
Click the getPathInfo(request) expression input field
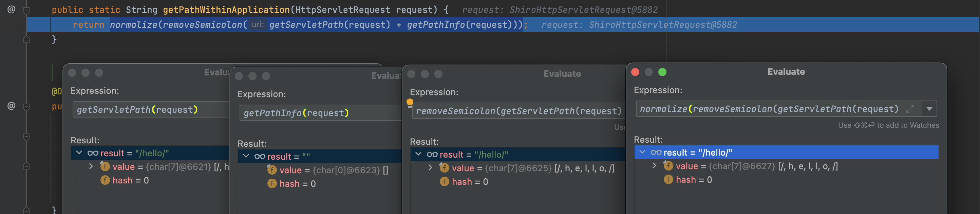[x=320, y=113]
